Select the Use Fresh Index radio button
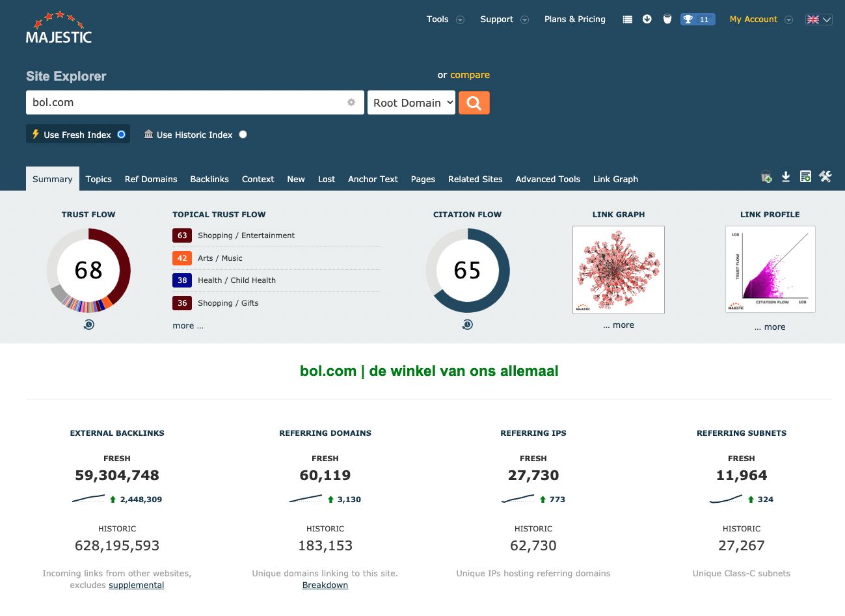Screen dimensions: 845x616 (x=121, y=134)
